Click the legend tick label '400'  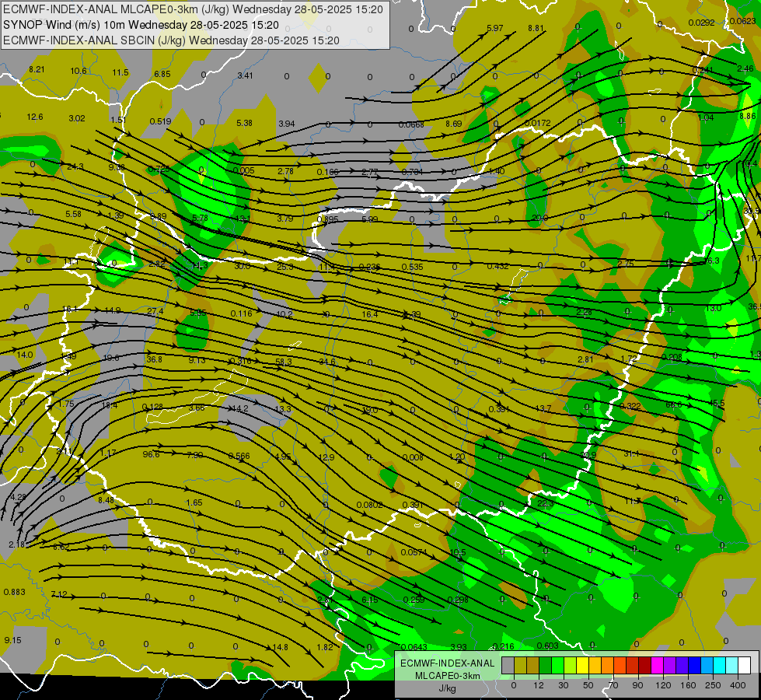[738, 685]
